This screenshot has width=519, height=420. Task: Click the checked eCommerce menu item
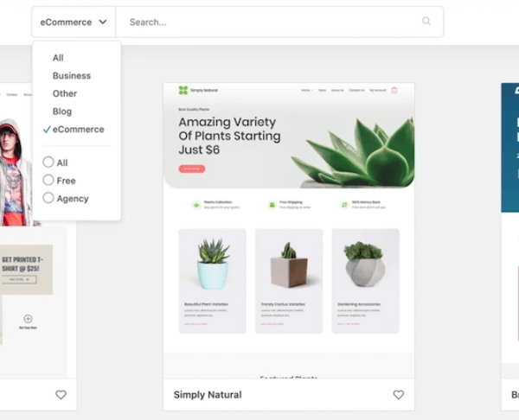click(x=78, y=130)
